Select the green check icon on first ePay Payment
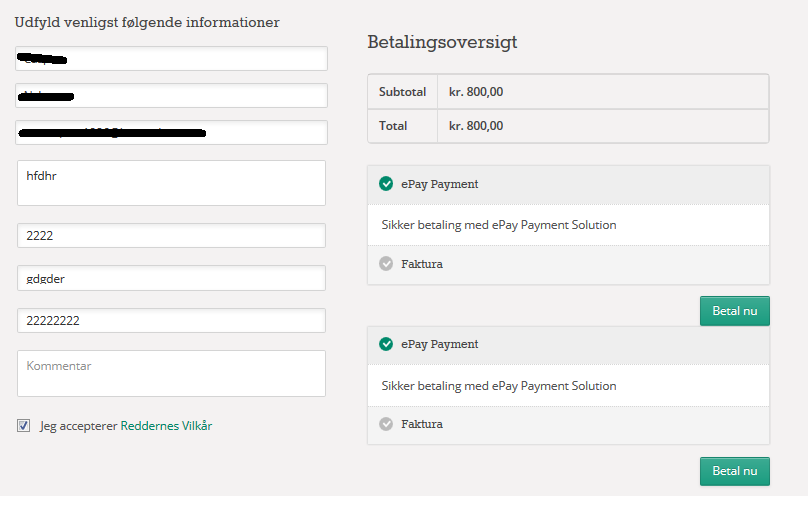Viewport: 808px width, 514px height. pyautogui.click(x=386, y=184)
